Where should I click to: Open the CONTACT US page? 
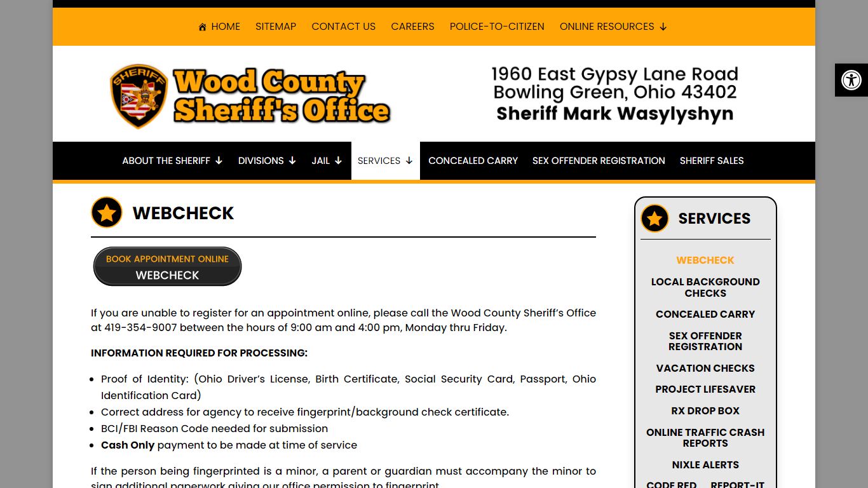(343, 27)
